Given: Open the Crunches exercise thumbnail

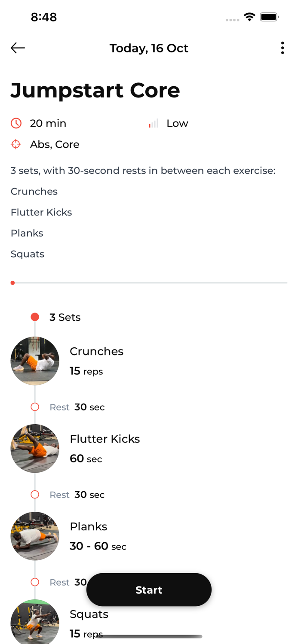Looking at the screenshot, I should coord(35,361).
